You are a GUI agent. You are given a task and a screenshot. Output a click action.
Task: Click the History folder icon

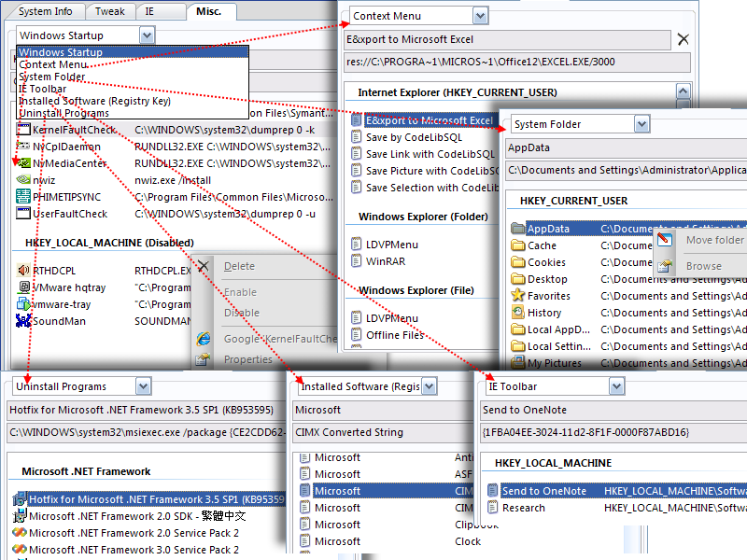(x=518, y=313)
